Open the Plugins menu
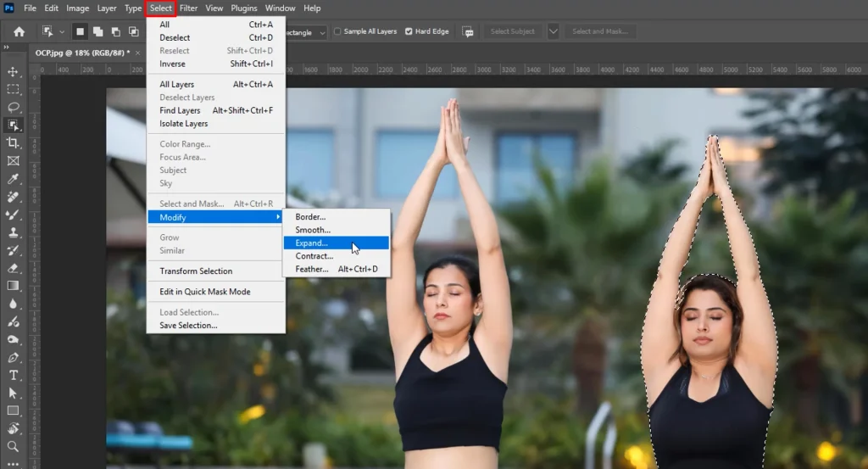Screen dimensions: 868x469 click(244, 8)
